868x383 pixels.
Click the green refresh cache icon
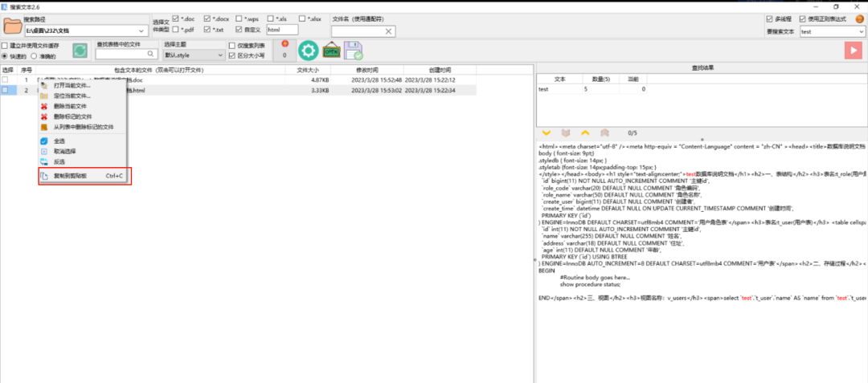point(80,51)
